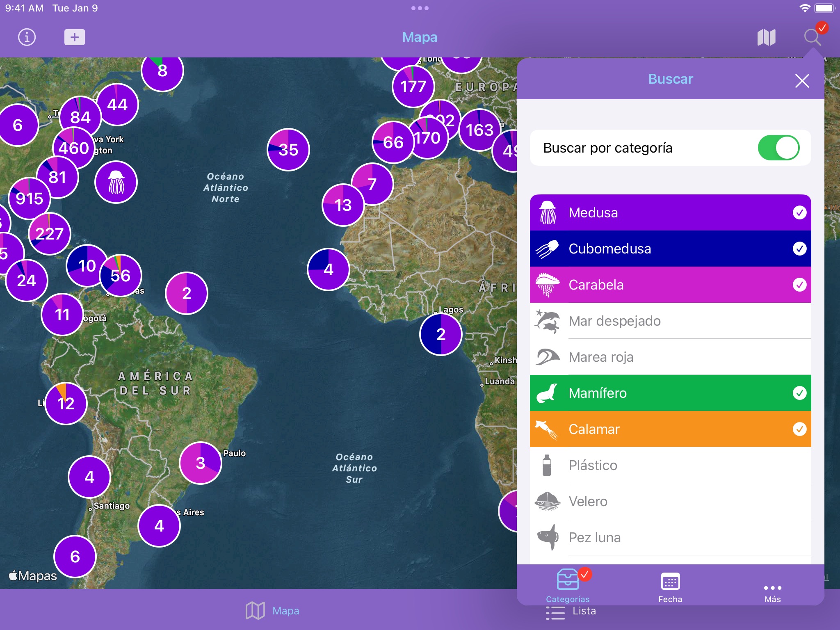Image resolution: width=840 pixels, height=630 pixels.
Task: Tap the single jellyfish marker on map
Action: (x=116, y=182)
